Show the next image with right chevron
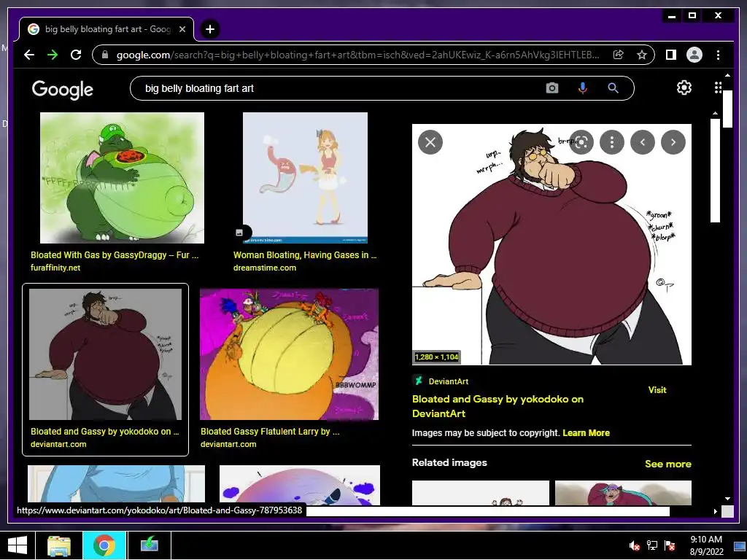Viewport: 747px width, 560px height. click(673, 142)
